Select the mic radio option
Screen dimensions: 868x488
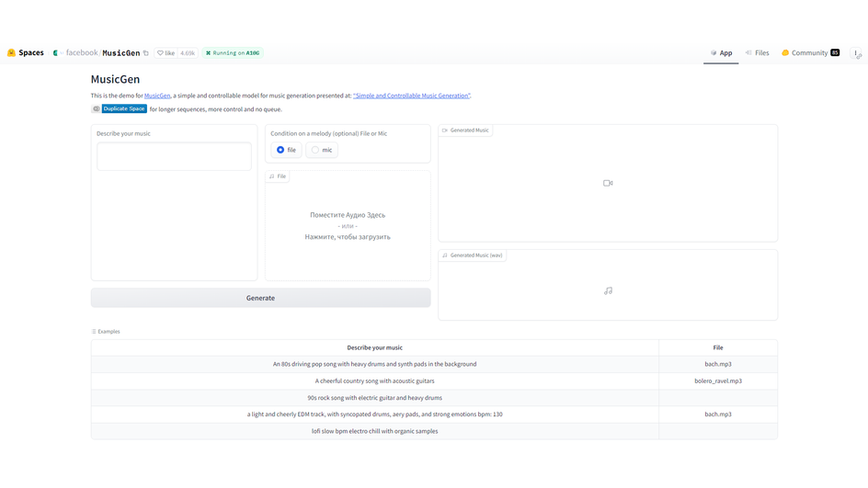tap(322, 150)
